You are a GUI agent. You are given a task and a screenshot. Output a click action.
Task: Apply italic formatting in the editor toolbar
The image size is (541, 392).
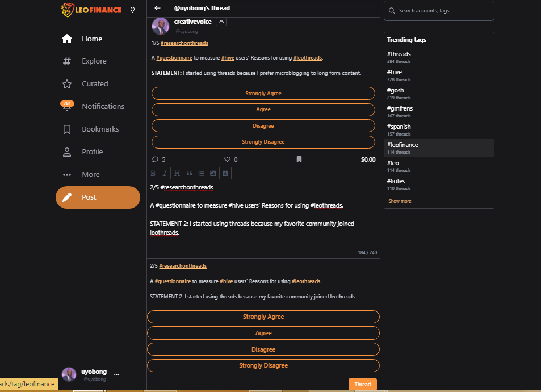click(x=165, y=174)
